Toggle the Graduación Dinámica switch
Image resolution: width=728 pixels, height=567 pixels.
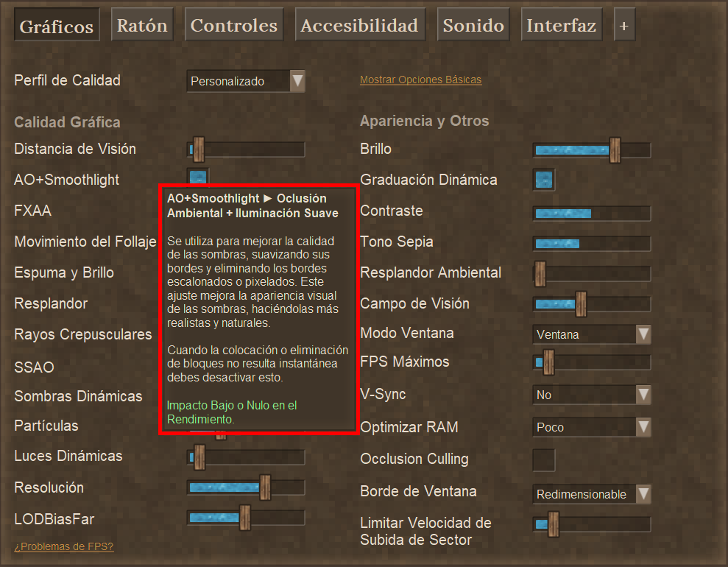tap(543, 180)
